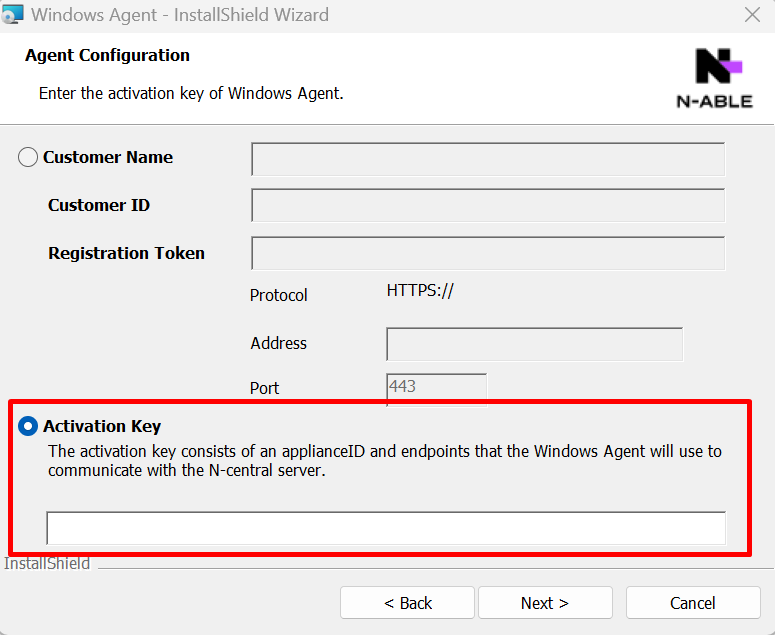Click the Port field showing 443

(x=436, y=388)
